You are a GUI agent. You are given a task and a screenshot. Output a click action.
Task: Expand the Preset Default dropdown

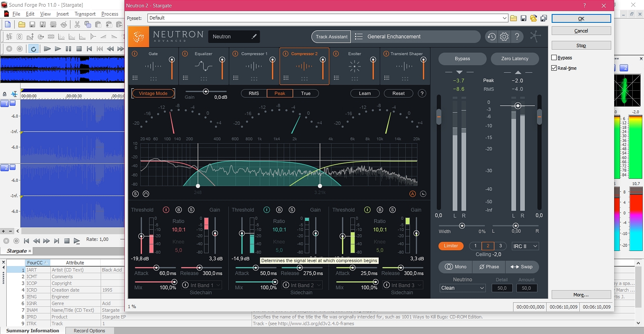pyautogui.click(x=505, y=18)
